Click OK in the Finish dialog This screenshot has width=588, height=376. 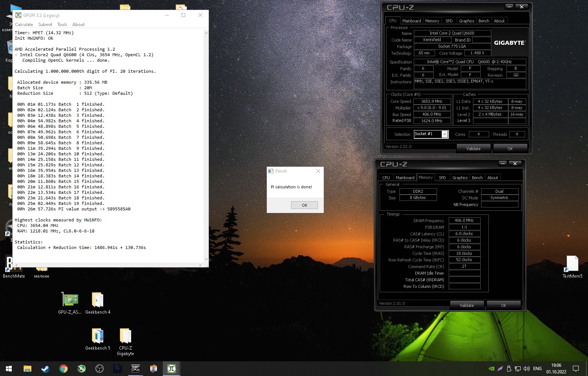coord(304,205)
